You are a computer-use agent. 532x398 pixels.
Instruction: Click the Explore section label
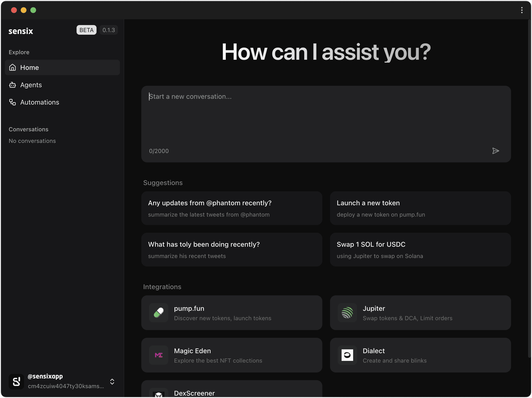pyautogui.click(x=19, y=52)
